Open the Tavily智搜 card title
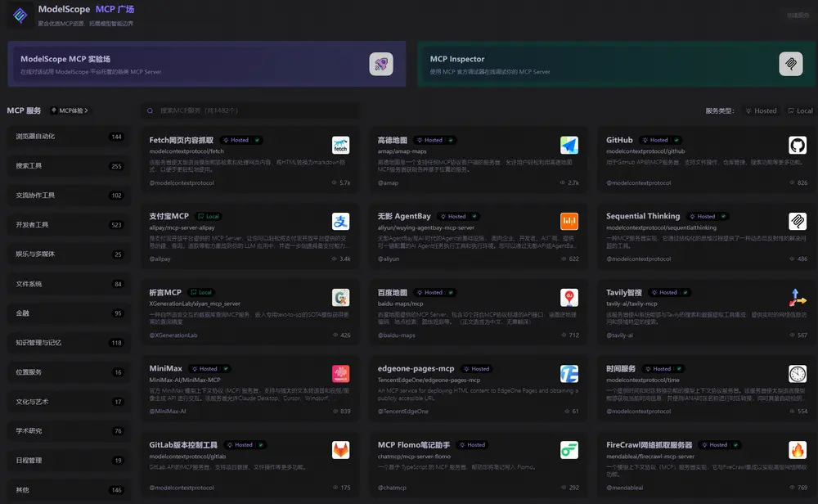This screenshot has height=504, width=818. tap(624, 292)
